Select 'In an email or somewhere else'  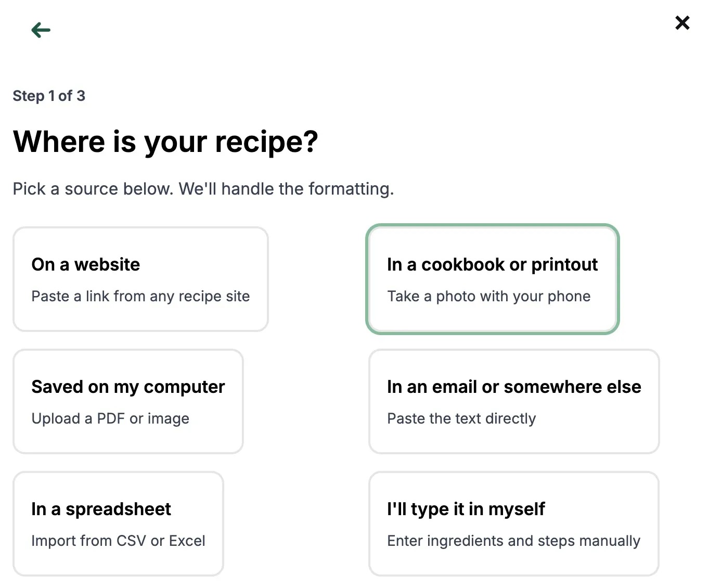click(514, 401)
